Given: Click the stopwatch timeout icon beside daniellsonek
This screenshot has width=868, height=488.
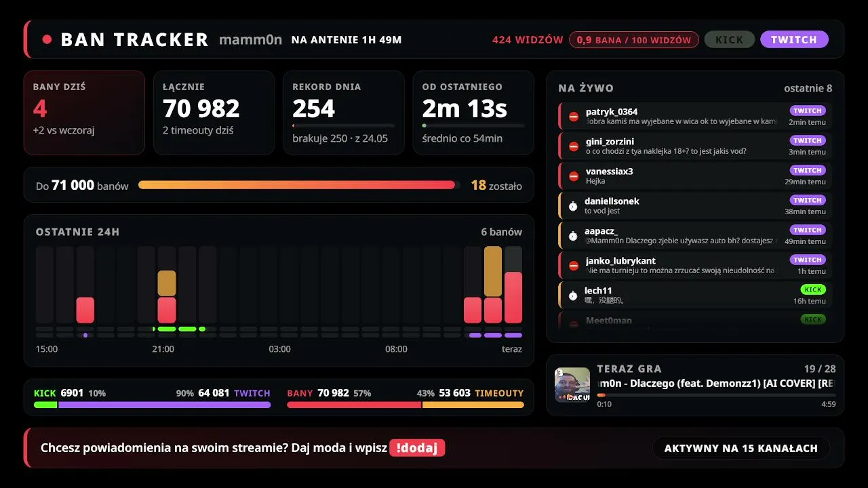Looking at the screenshot, I should [573, 206].
